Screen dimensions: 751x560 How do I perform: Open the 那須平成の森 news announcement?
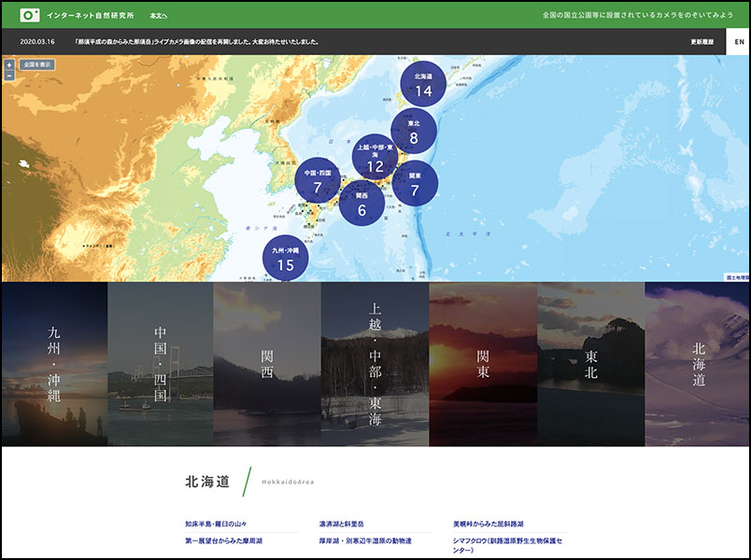coord(196,42)
